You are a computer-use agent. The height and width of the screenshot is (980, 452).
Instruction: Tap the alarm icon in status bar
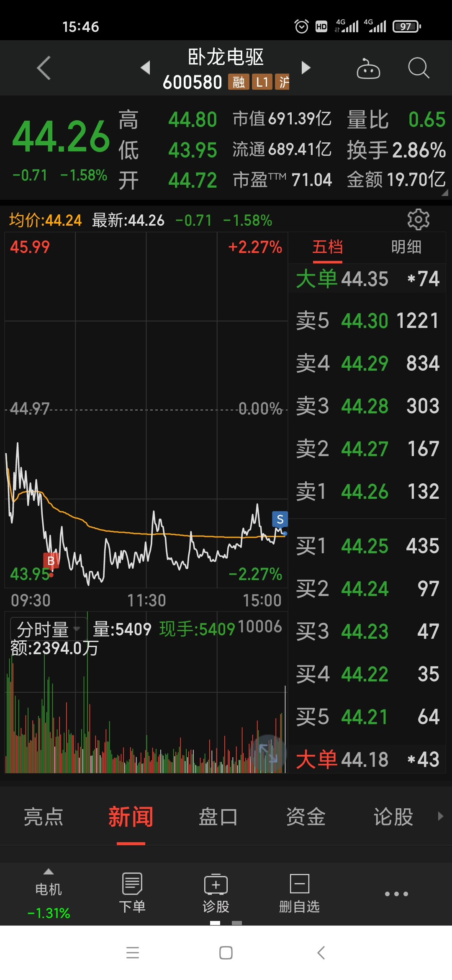pos(301,26)
